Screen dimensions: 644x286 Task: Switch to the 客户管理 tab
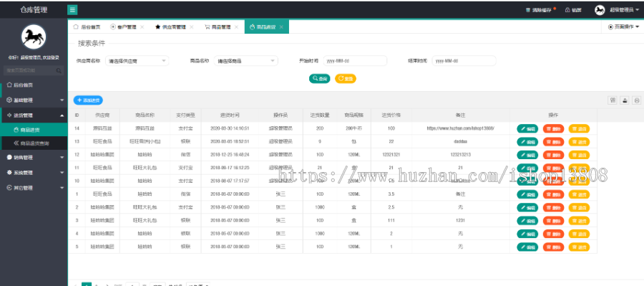click(x=127, y=27)
